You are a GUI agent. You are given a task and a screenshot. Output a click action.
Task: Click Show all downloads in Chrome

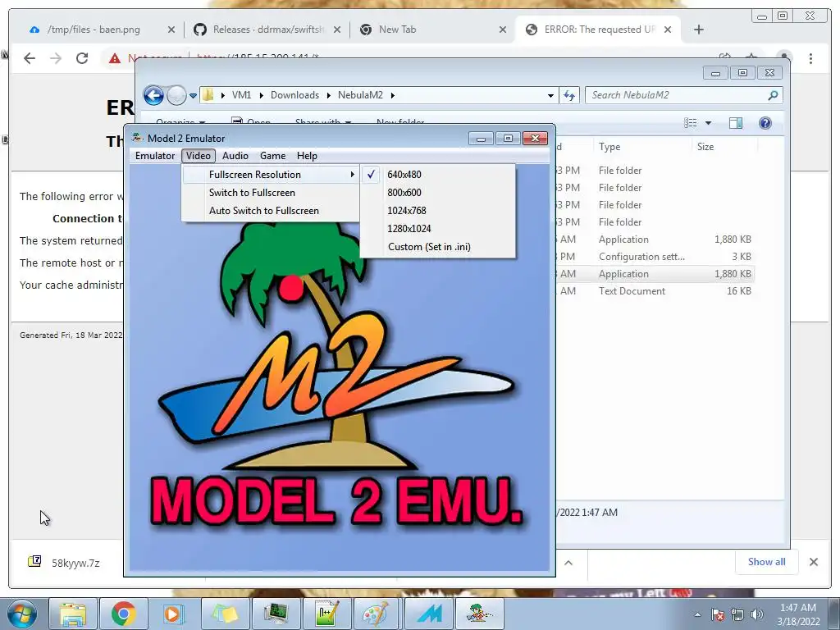click(x=767, y=562)
